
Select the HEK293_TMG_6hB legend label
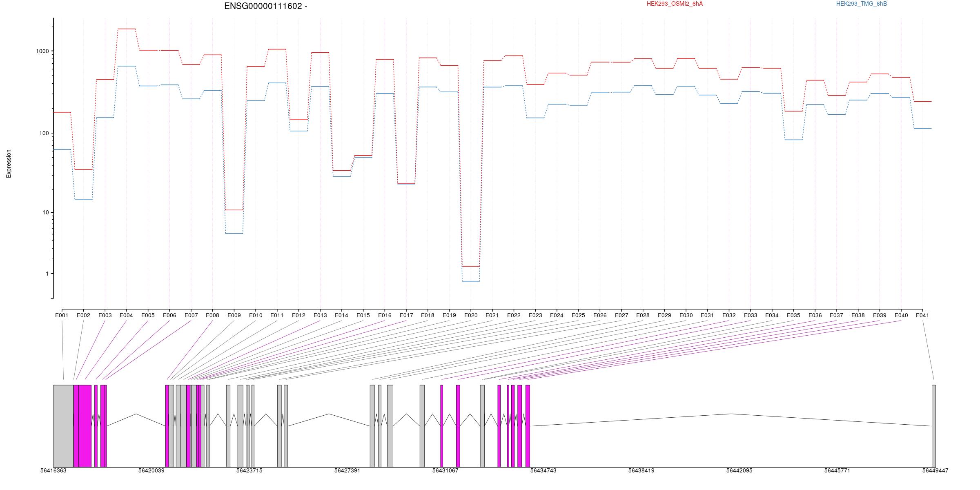coord(862,4)
